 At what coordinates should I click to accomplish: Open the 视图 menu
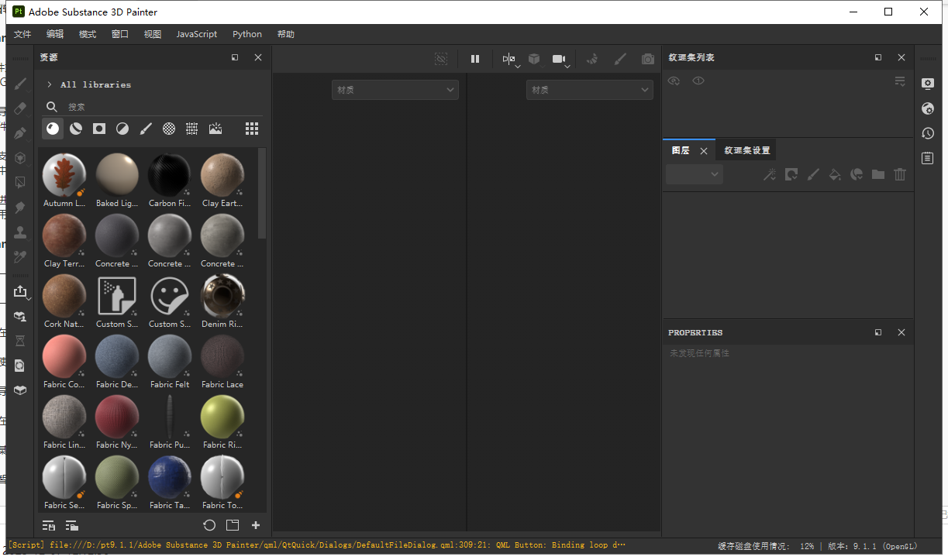coord(153,34)
